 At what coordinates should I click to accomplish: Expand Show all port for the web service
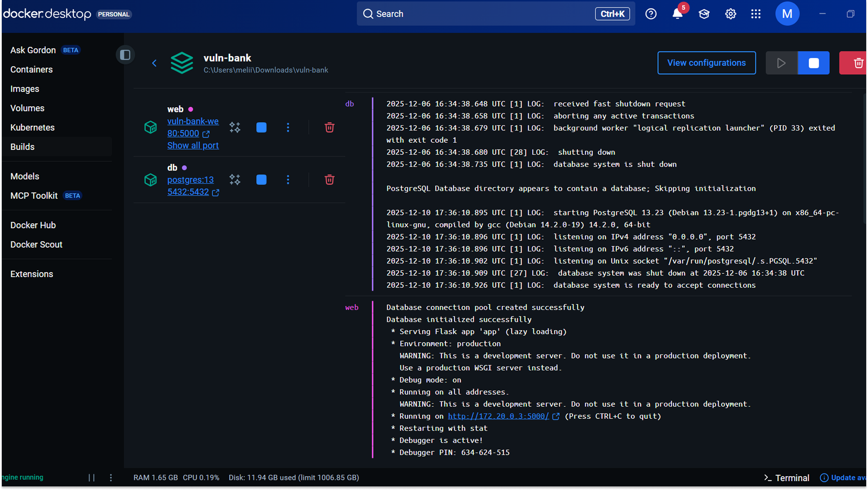[x=192, y=145]
